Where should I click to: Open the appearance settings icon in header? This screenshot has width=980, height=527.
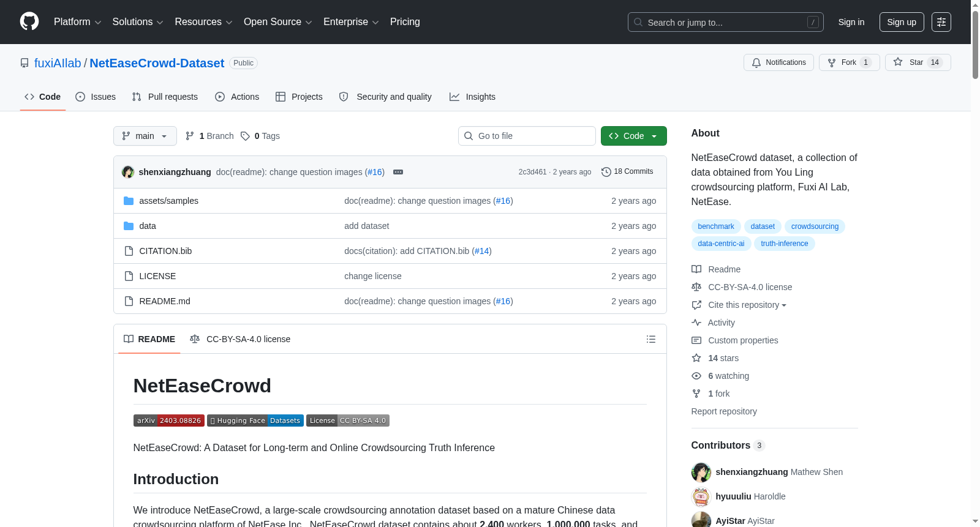click(x=941, y=22)
